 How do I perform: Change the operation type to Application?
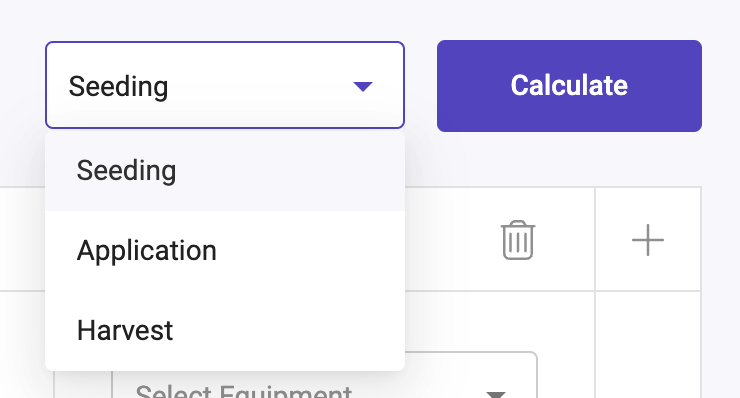pos(225,250)
